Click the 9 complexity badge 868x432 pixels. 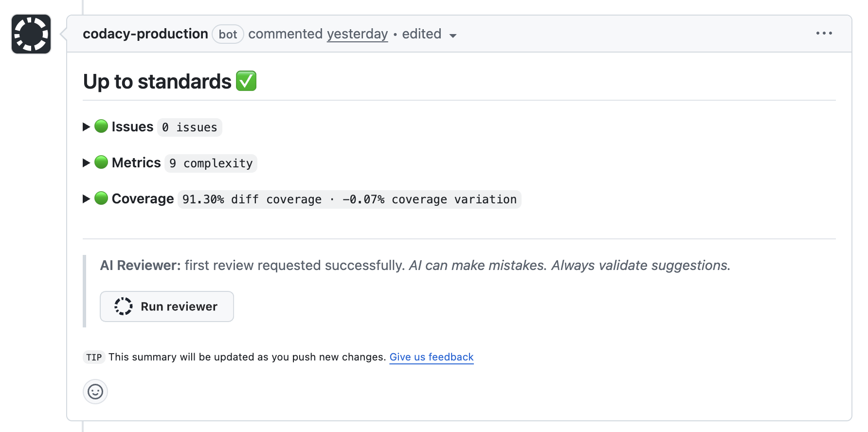click(210, 163)
